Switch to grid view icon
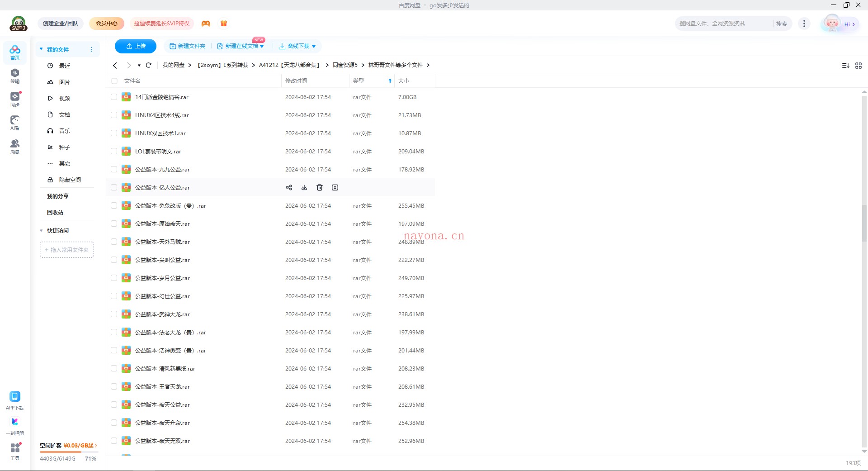868x471 pixels. coord(859,66)
